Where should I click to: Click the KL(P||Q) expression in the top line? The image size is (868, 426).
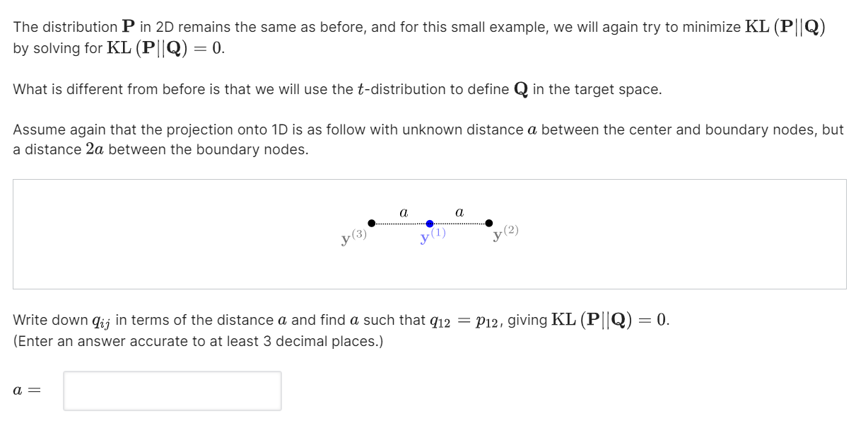click(786, 27)
